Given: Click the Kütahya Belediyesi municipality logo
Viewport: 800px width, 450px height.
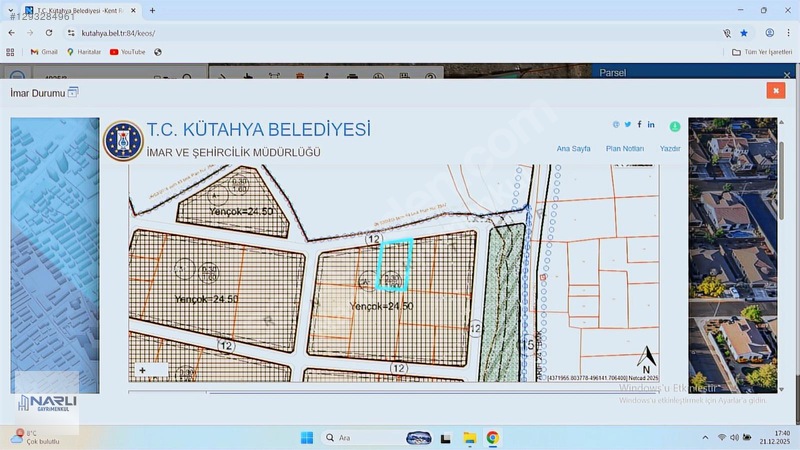Looking at the screenshot, I should [x=123, y=141].
